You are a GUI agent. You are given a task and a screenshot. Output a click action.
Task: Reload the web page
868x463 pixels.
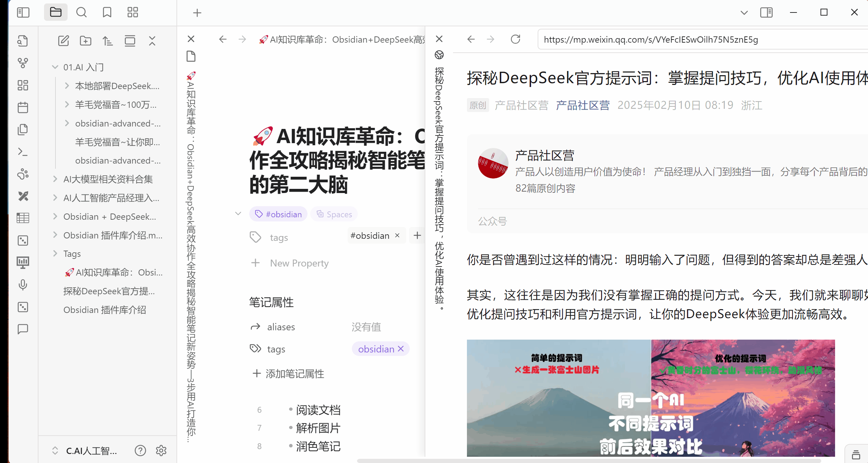pyautogui.click(x=515, y=39)
